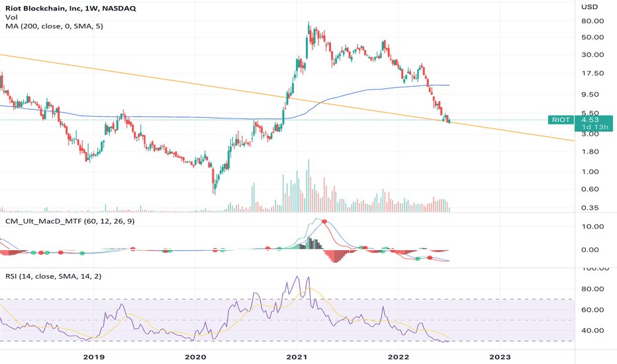Click the 10.00 MACD axis label
The height and width of the screenshot is (364, 617).
(593, 226)
